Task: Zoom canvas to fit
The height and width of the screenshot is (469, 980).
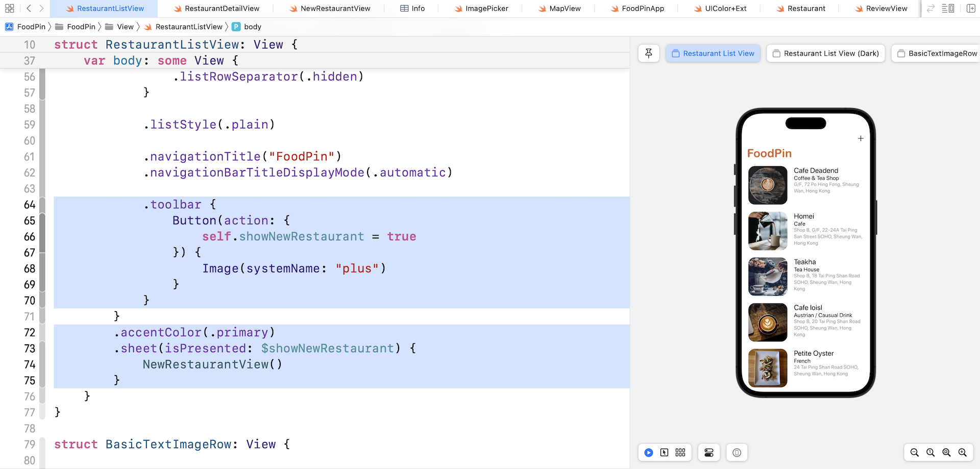Action: tap(946, 453)
